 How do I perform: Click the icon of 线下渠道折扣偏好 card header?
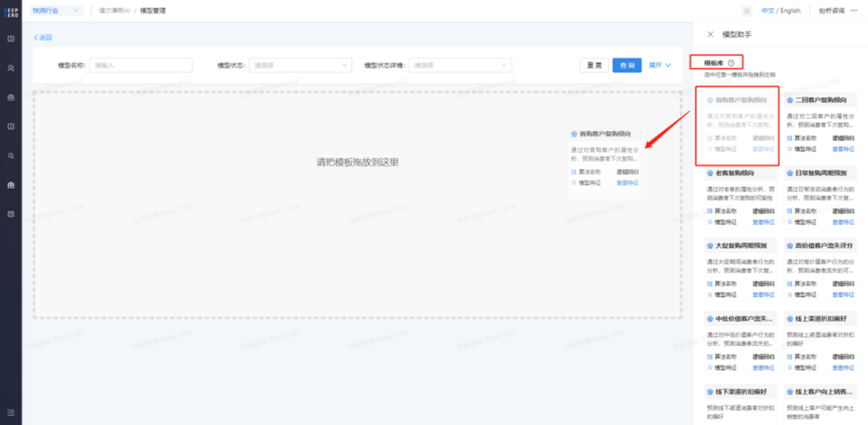coord(710,392)
